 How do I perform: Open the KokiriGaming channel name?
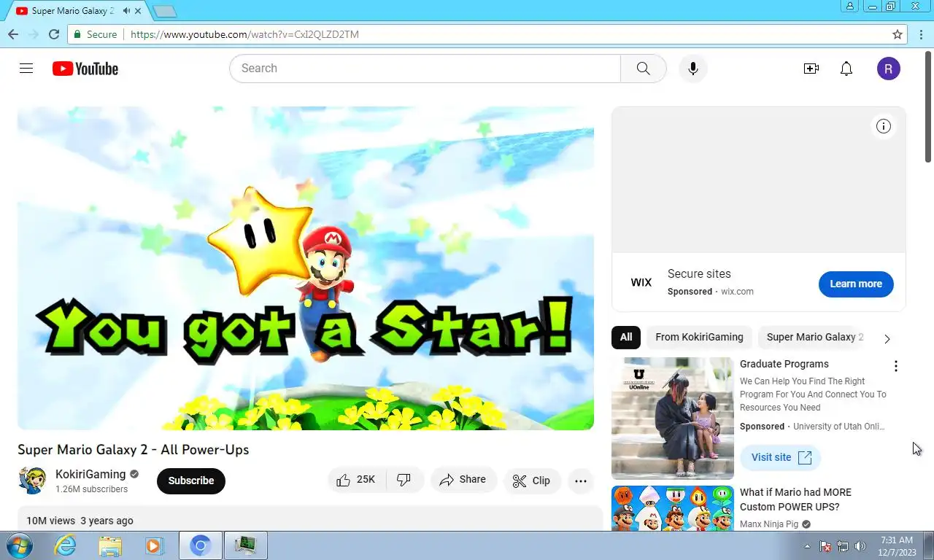[90, 474]
